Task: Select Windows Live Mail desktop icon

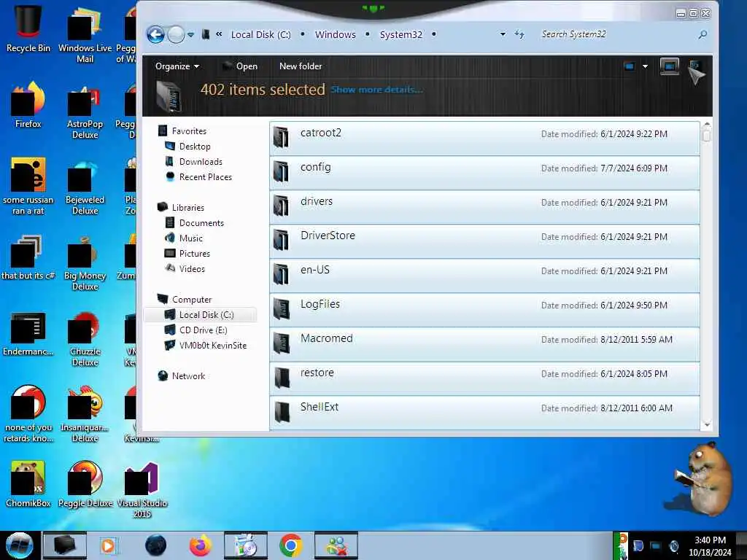Action: click(x=85, y=34)
